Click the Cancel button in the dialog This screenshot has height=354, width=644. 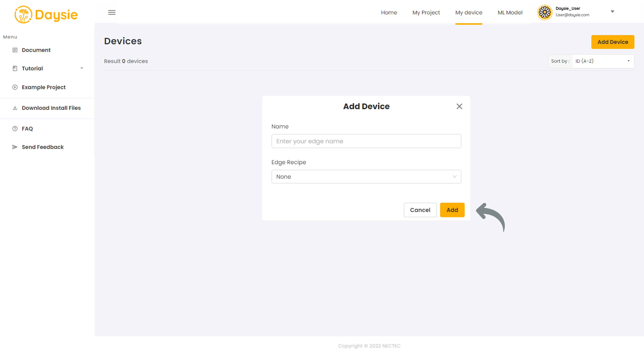click(x=420, y=210)
